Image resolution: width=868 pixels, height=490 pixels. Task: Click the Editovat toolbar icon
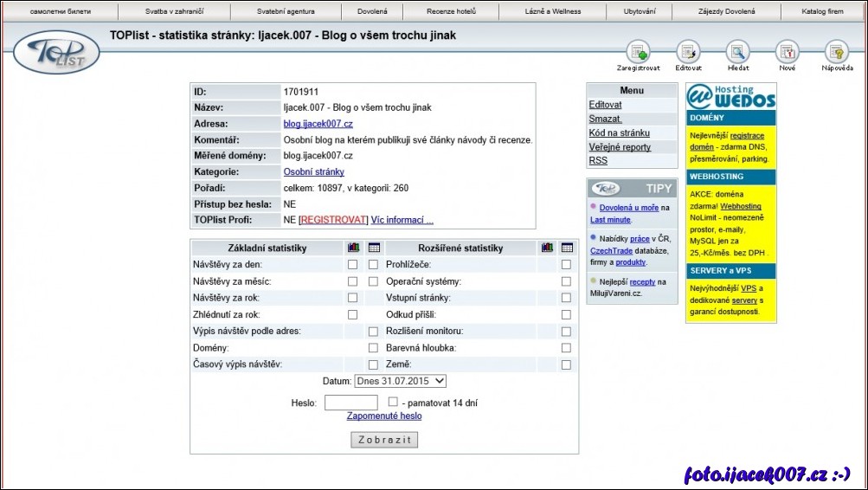click(x=688, y=52)
